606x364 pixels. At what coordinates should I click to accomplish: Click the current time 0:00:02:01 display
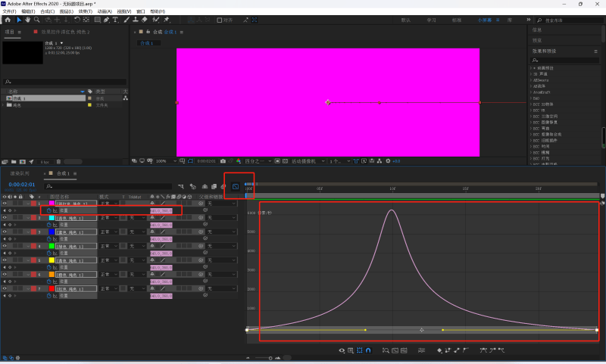22,185
